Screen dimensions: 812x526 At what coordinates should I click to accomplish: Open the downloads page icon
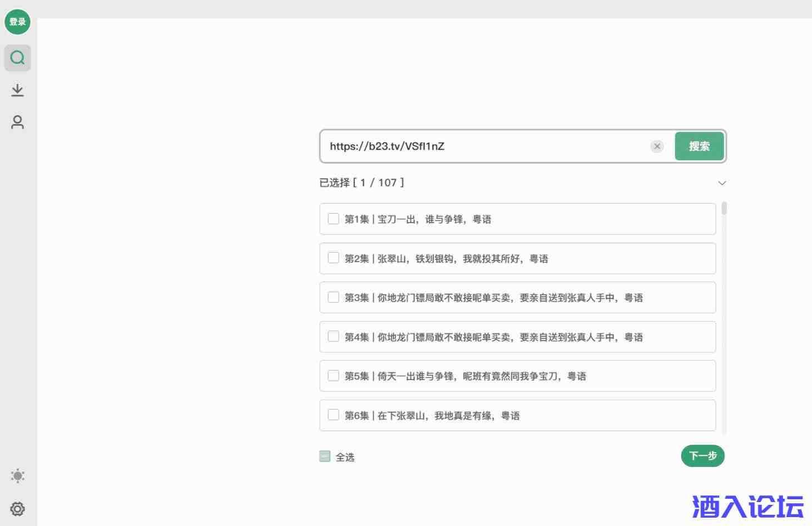tap(17, 90)
